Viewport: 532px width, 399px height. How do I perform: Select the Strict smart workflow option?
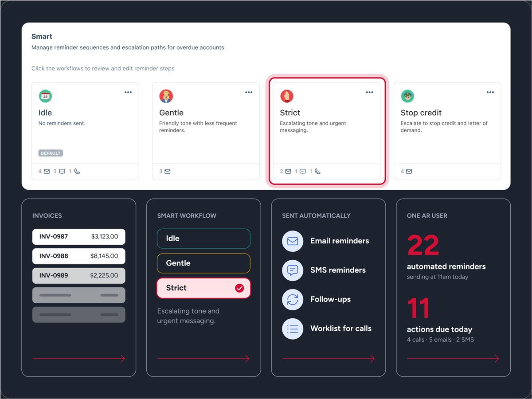[203, 288]
